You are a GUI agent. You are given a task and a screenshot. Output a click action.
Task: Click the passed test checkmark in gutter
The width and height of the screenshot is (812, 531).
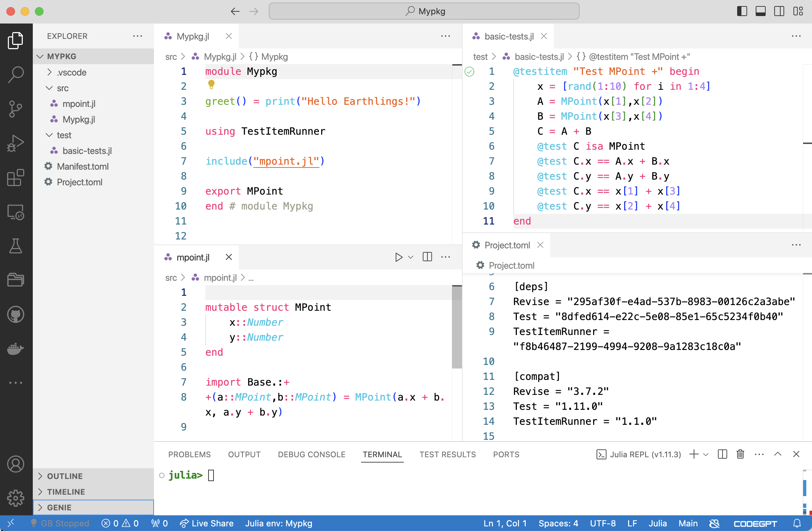pyautogui.click(x=469, y=72)
